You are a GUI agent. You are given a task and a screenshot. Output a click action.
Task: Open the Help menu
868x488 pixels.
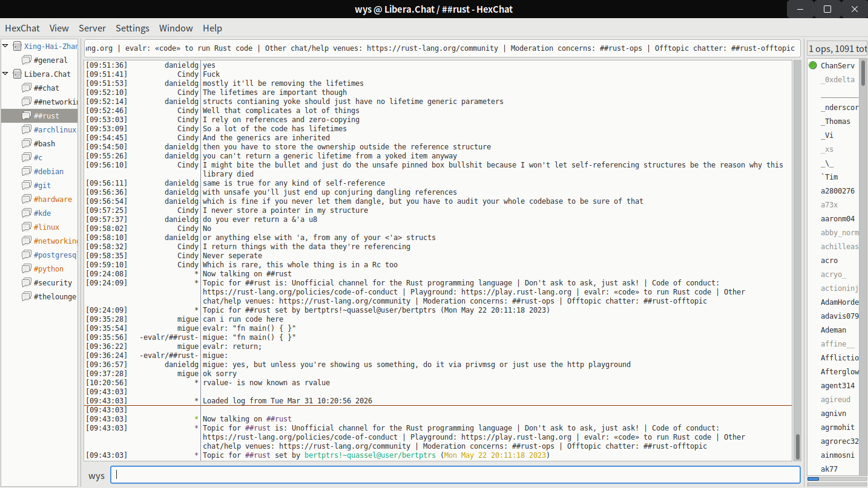212,28
